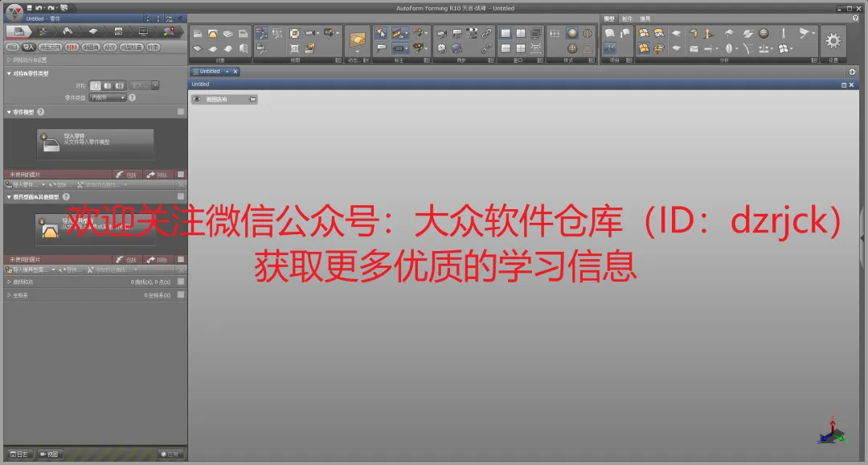Choose the four-pane window layout icon
The width and height of the screenshot is (868, 465).
520,49
